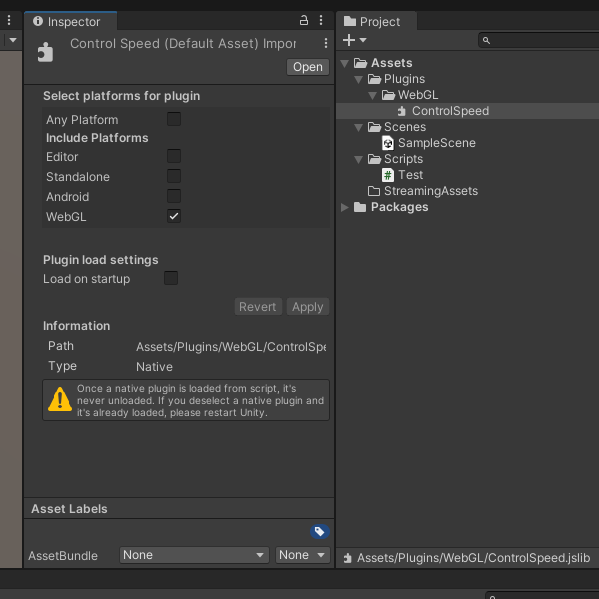Click the SampleScene Unity scene icon
599x599 pixels.
tap(388, 143)
